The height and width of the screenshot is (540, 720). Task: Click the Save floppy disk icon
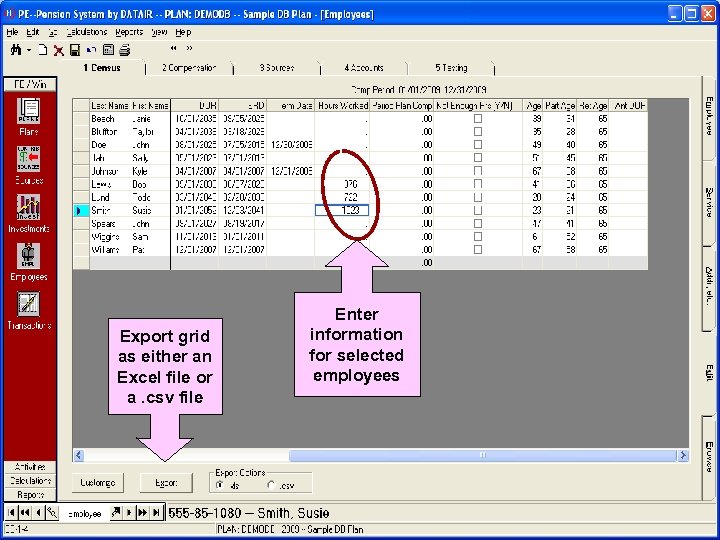coord(76,49)
